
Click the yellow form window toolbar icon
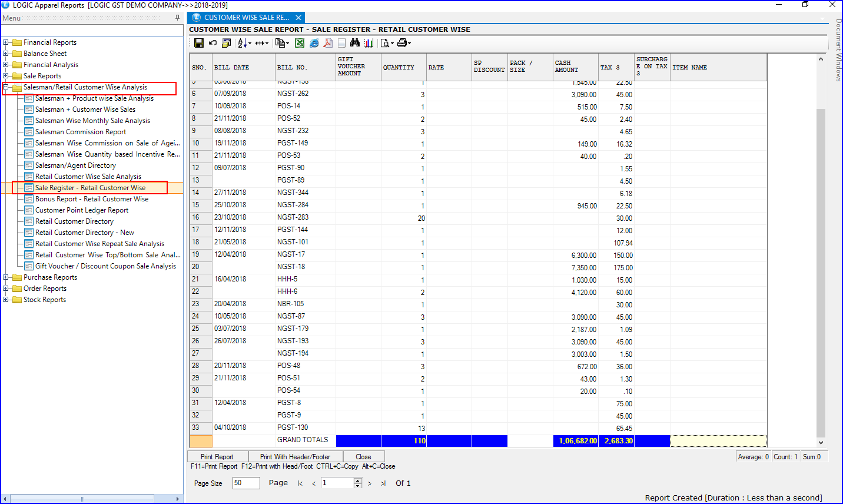click(226, 43)
